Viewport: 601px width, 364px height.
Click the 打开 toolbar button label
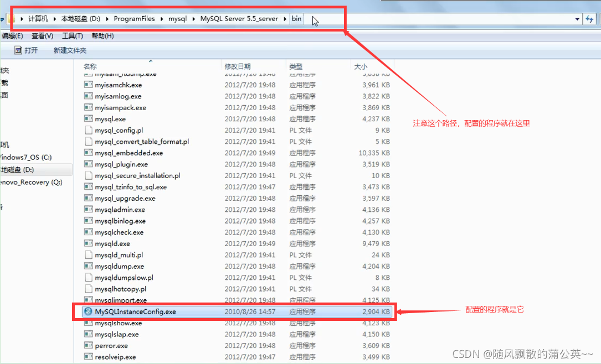click(x=31, y=50)
